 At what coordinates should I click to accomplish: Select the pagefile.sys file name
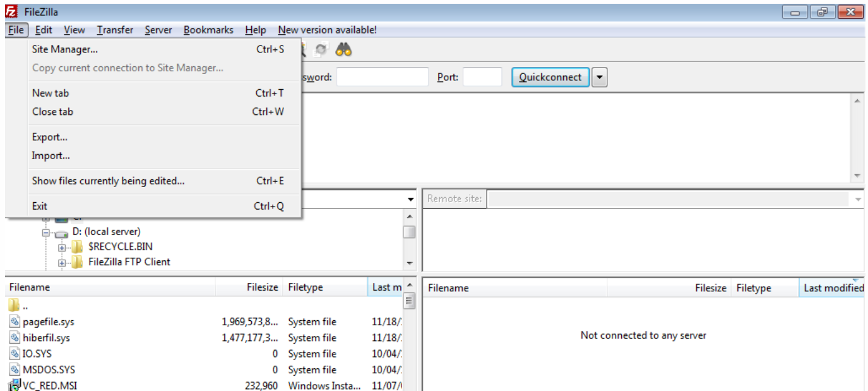tap(49, 322)
